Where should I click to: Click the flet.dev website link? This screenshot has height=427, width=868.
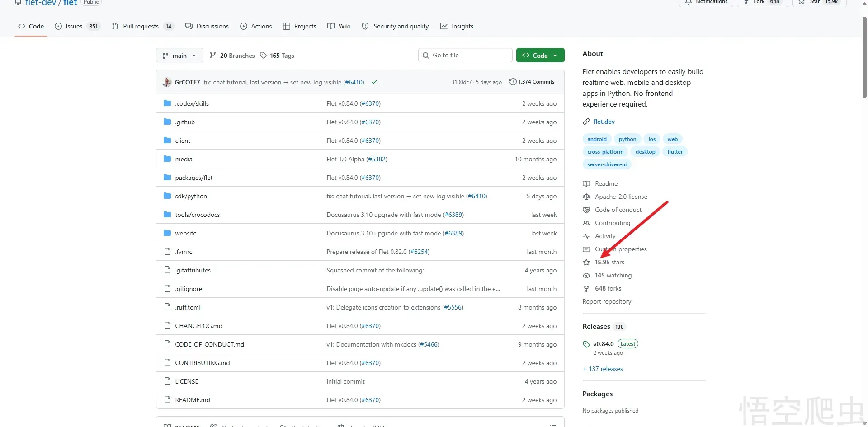604,122
